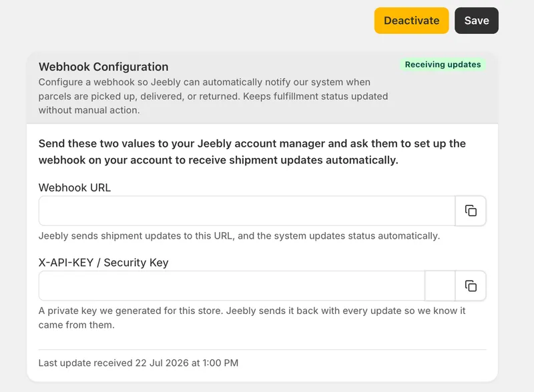Click the 'Send these two values' instruction text

[x=252, y=152]
